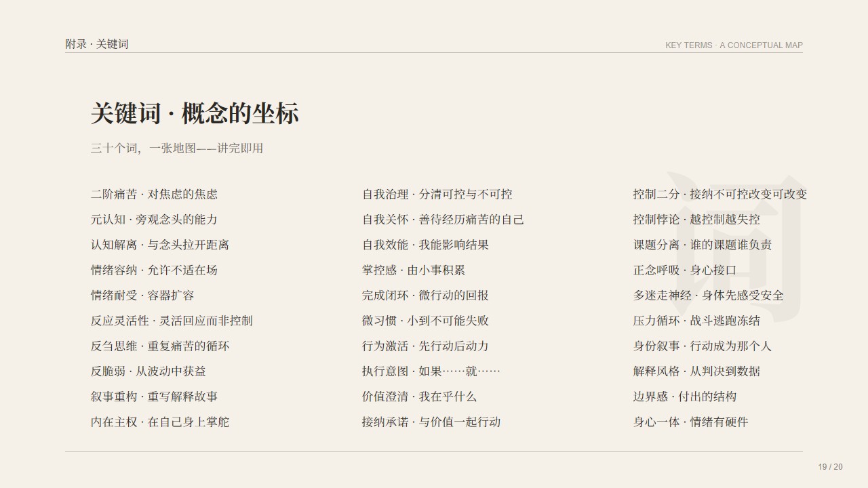Click the subtitle 三十个词，一张地图——讲完即用
This screenshot has height=488, width=868.
(x=177, y=148)
